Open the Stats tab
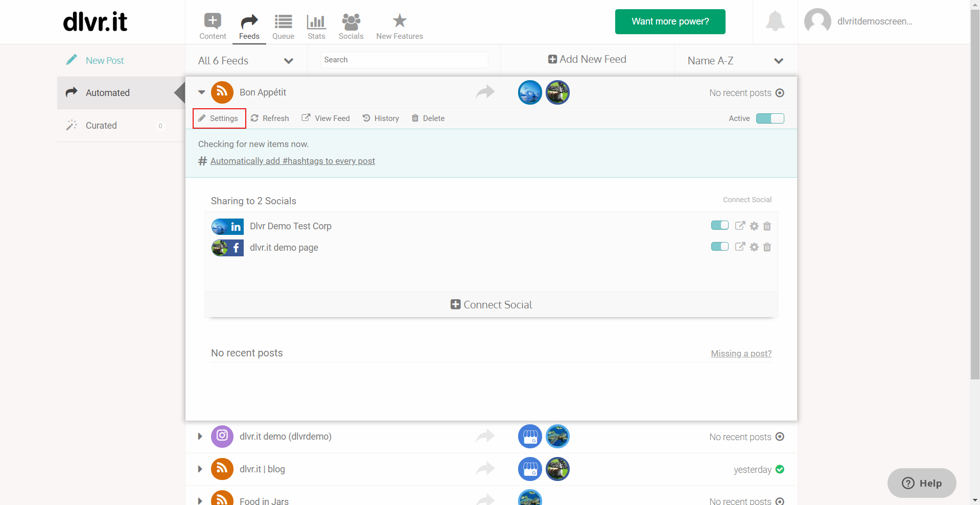The image size is (980, 505). coord(316,27)
